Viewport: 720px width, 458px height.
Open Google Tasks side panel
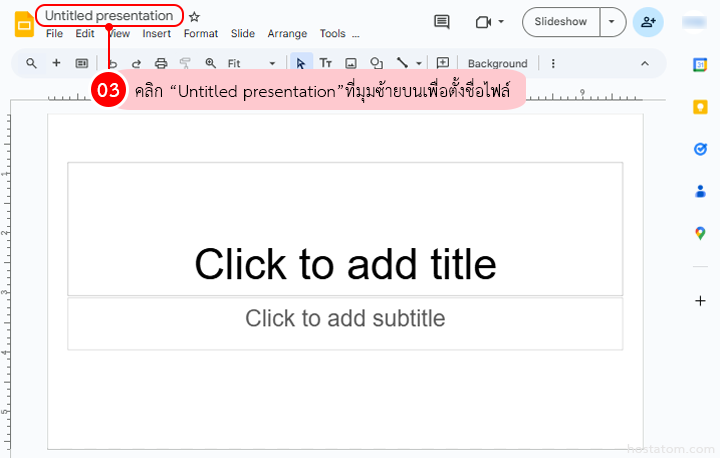700,149
